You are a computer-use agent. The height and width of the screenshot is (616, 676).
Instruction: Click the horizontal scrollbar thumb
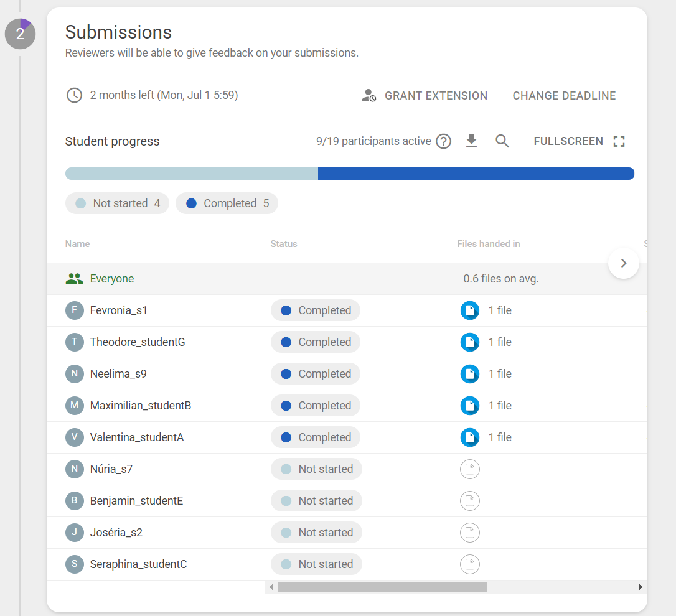[x=382, y=587]
